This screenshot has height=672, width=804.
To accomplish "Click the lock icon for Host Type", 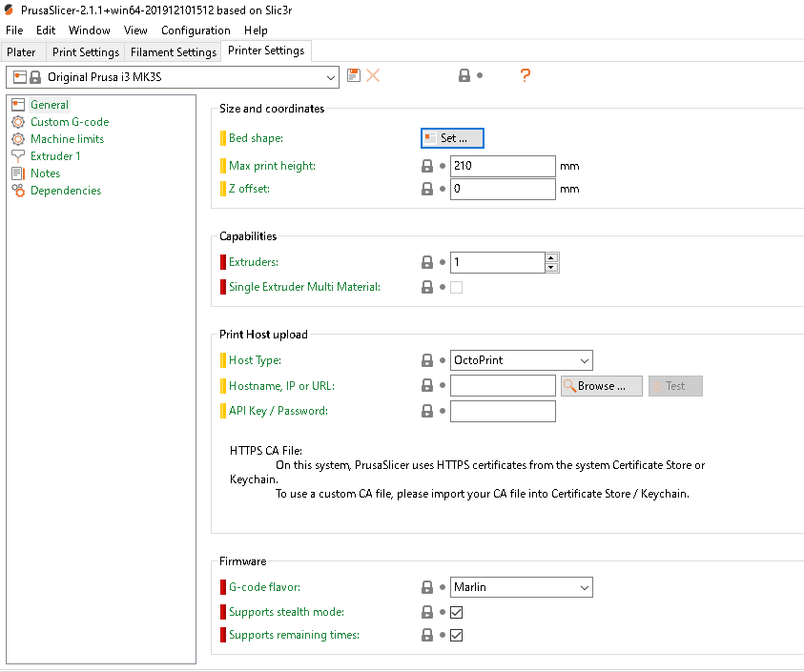I will (427, 360).
